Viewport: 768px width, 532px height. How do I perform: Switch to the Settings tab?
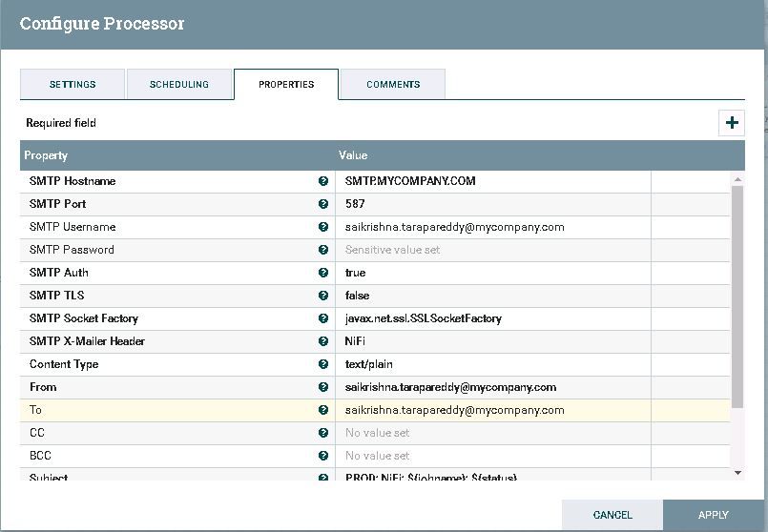(73, 85)
